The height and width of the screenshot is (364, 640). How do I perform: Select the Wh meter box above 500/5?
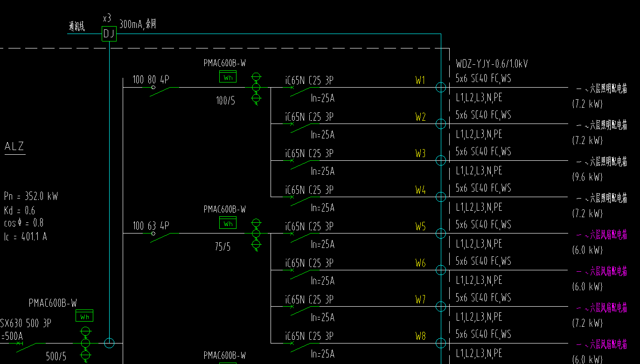(84, 316)
